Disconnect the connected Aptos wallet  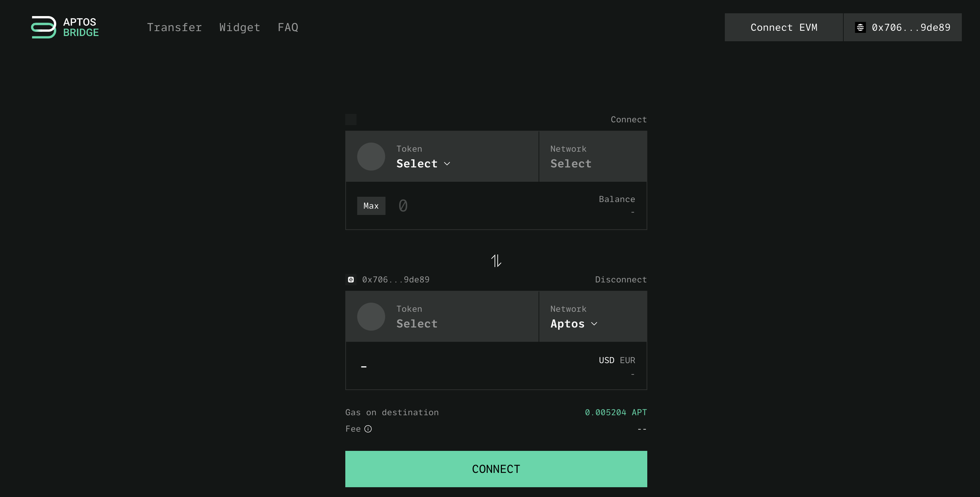(x=621, y=280)
